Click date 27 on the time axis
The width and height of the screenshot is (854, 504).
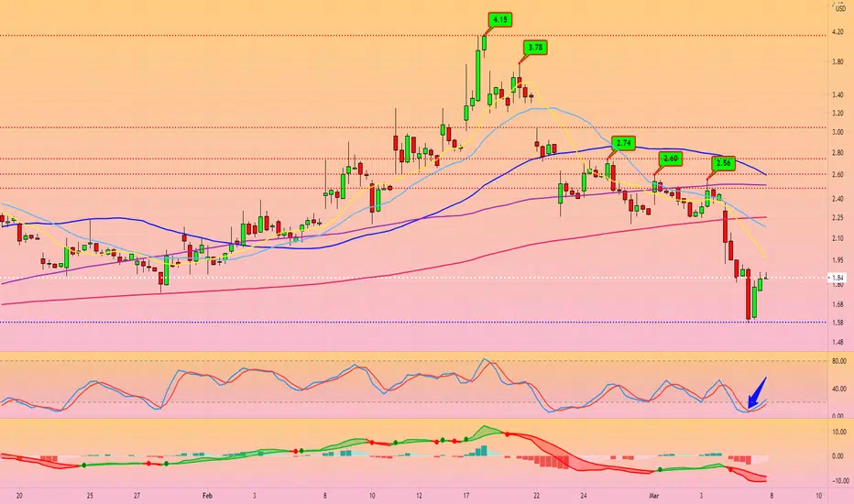click(137, 497)
